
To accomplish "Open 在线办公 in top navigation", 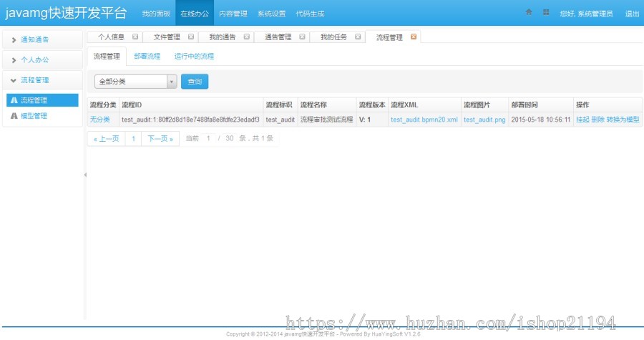I will pyautogui.click(x=195, y=14).
